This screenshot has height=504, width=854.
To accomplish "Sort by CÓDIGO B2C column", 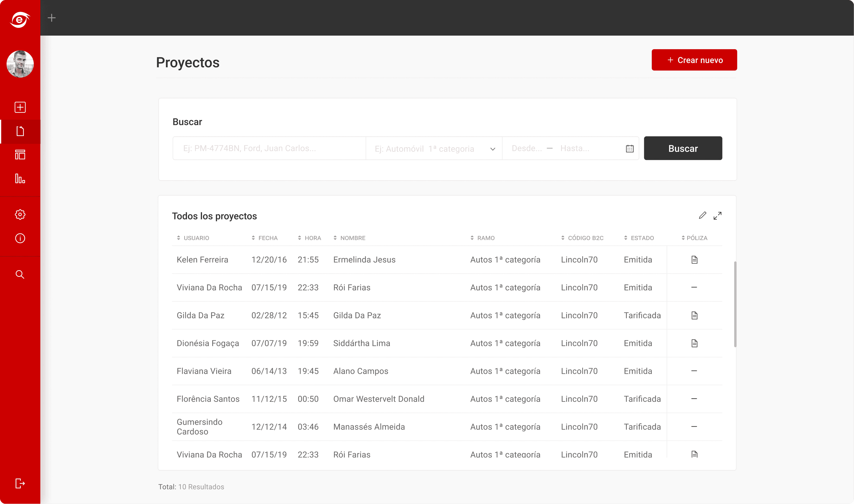I will click(x=582, y=238).
